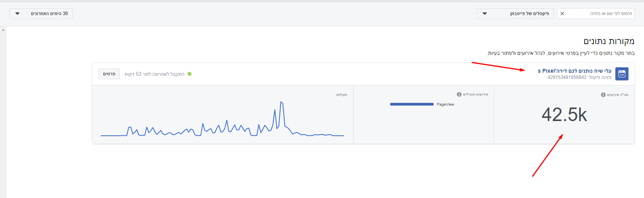Viewport: 644px width, 198px height.
Task: Clear the search field with the X icon
Action: coord(562,14)
